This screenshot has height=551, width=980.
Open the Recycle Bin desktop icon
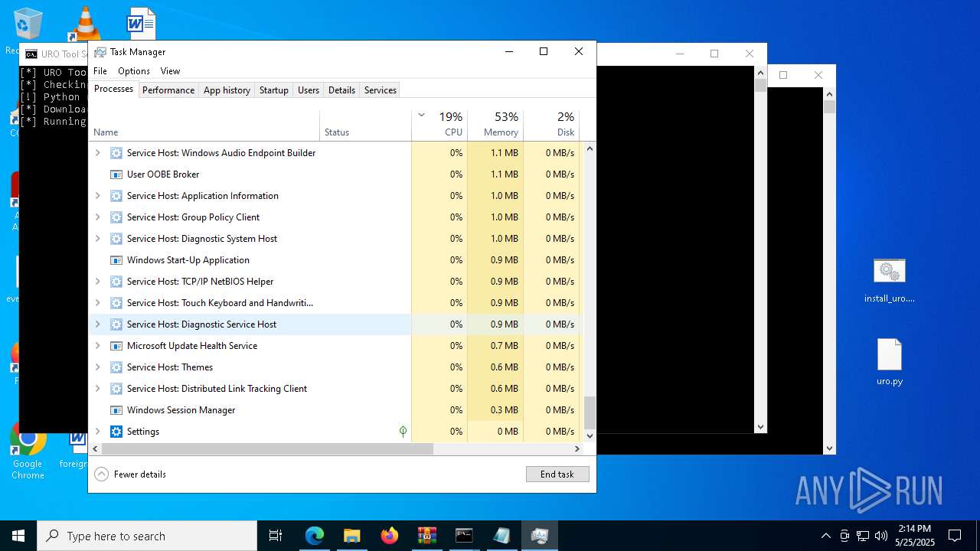tap(28, 24)
